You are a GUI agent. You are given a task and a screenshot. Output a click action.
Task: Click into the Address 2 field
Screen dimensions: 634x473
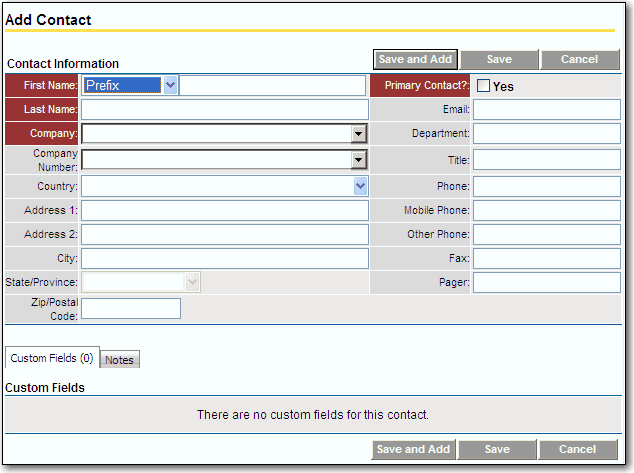click(225, 234)
